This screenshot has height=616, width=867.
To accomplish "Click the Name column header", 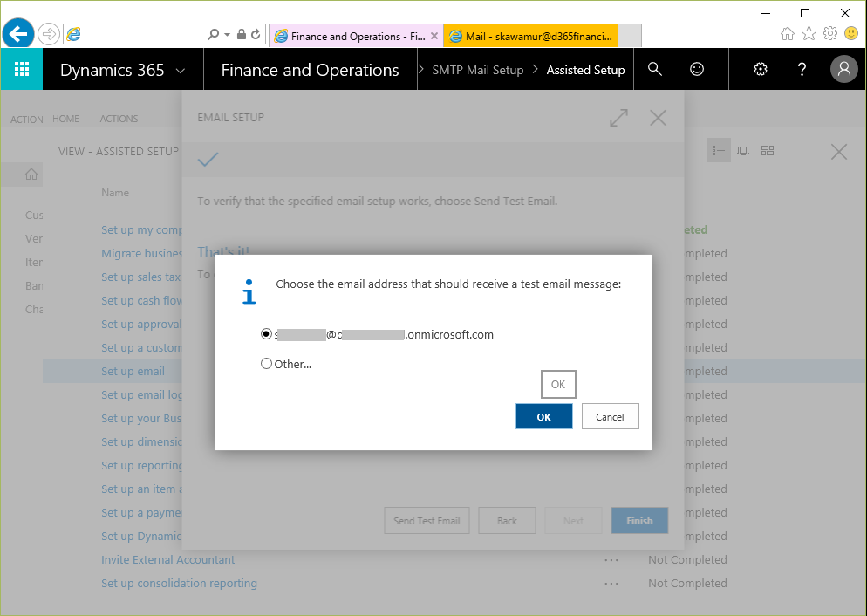I will point(115,193).
